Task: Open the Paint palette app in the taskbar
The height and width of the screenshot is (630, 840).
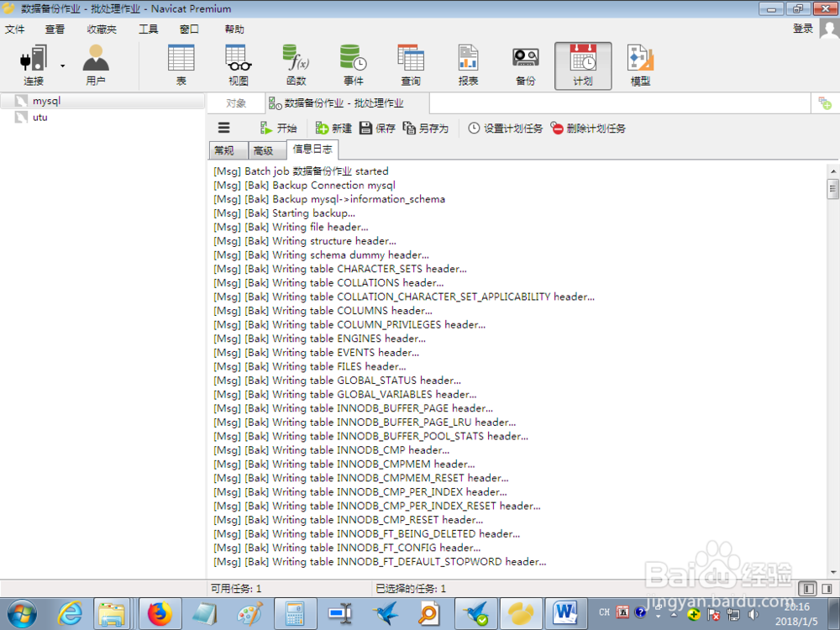Action: tap(249, 614)
